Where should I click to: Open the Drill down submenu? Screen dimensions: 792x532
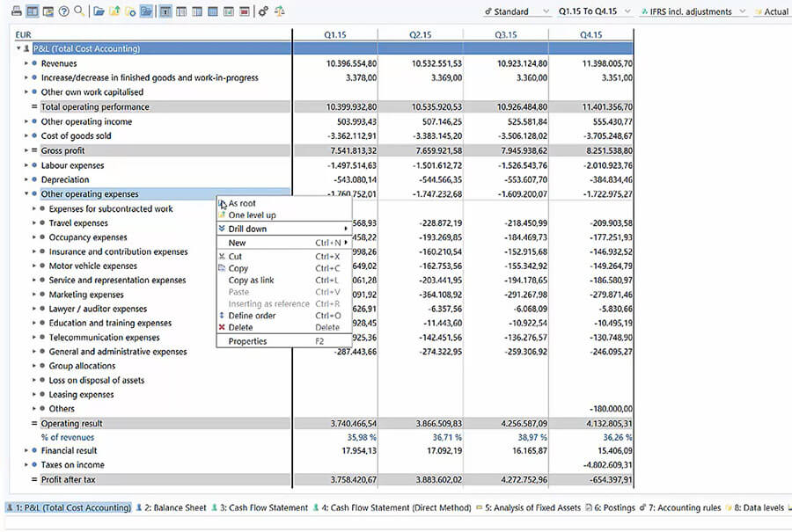coord(247,229)
